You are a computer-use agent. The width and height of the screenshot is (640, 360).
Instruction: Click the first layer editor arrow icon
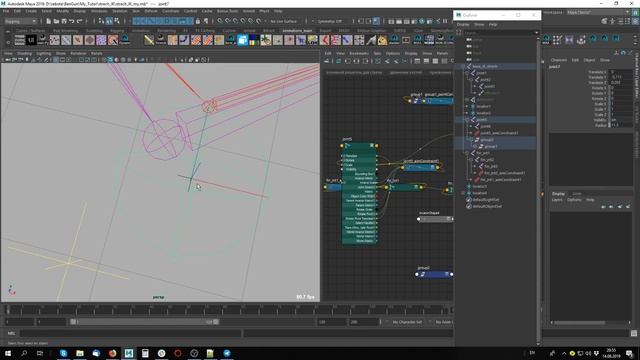pyautogui.click(x=603, y=207)
